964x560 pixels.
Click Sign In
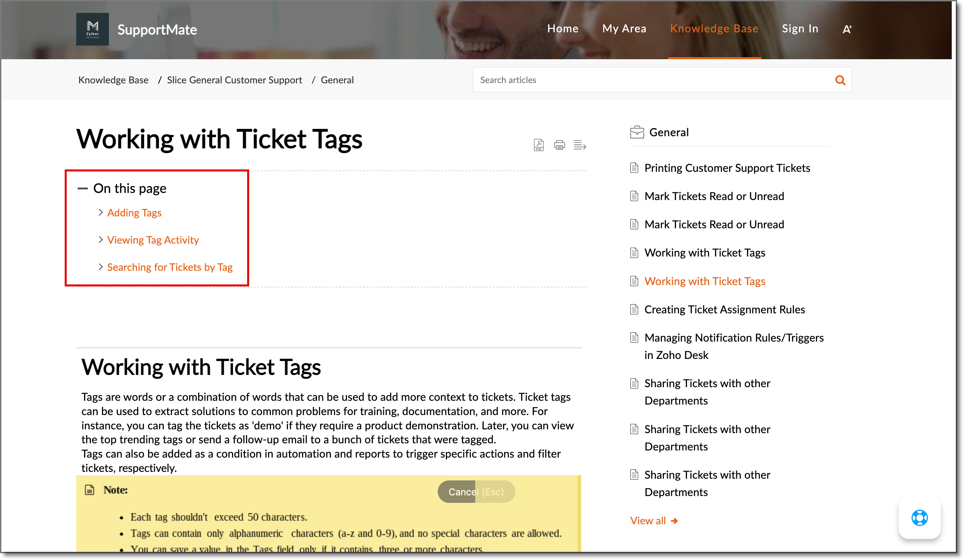coord(800,29)
